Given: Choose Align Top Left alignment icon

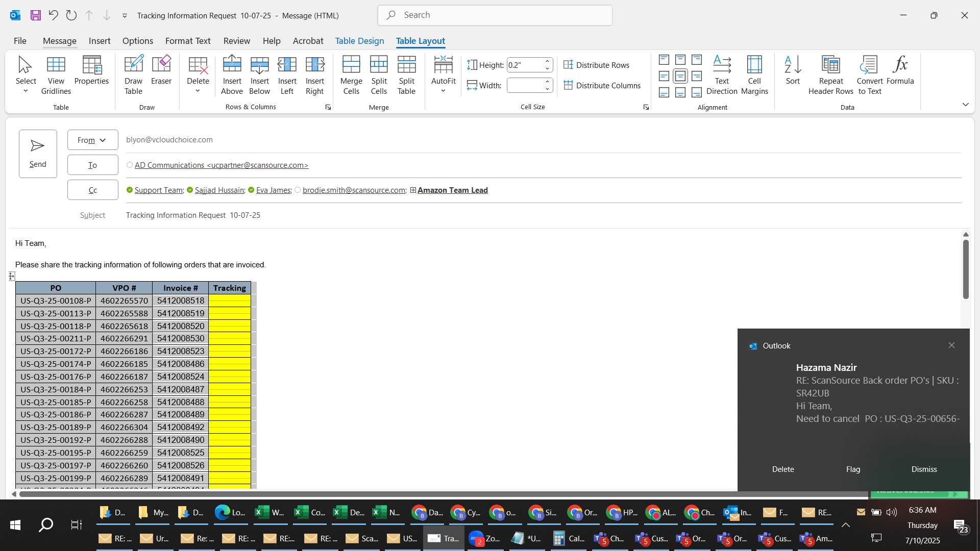Looking at the screenshot, I should (x=664, y=60).
